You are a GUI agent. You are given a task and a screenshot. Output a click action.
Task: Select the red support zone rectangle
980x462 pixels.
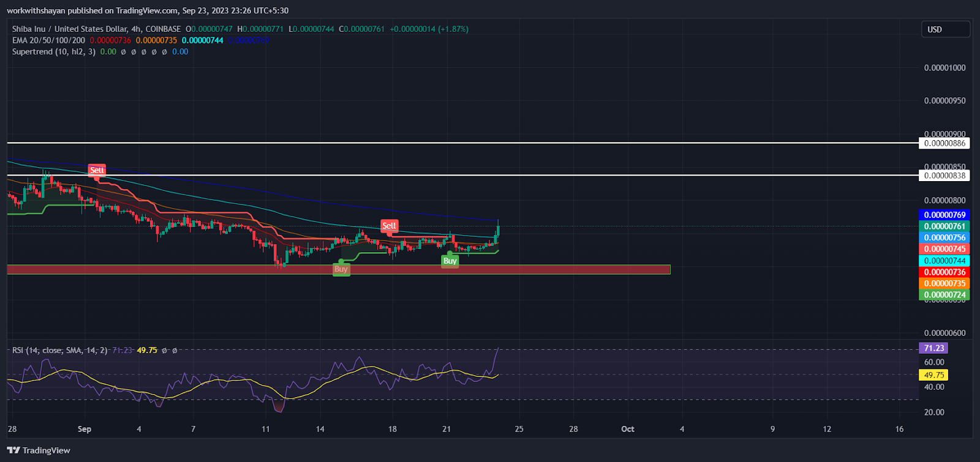click(x=338, y=270)
